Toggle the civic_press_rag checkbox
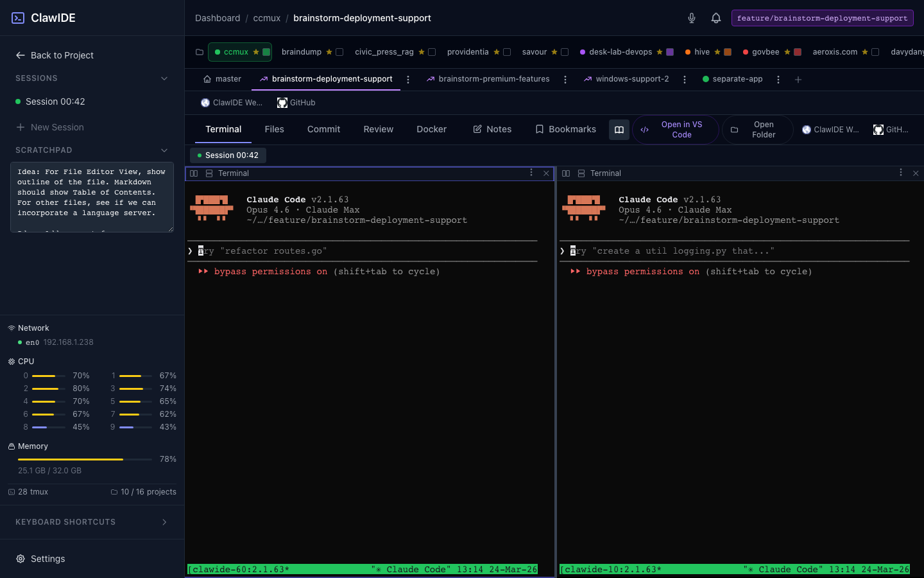The image size is (924, 578). point(432,52)
